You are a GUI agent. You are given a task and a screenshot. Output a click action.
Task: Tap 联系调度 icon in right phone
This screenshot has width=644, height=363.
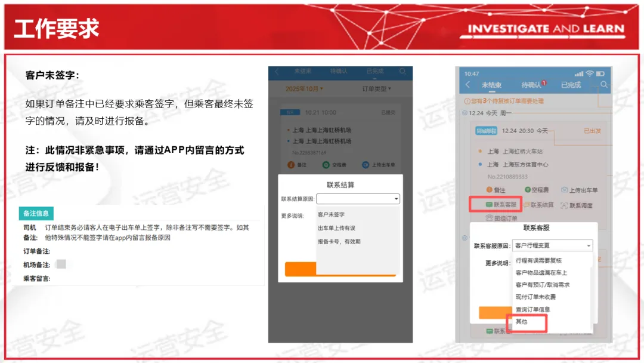tap(564, 205)
